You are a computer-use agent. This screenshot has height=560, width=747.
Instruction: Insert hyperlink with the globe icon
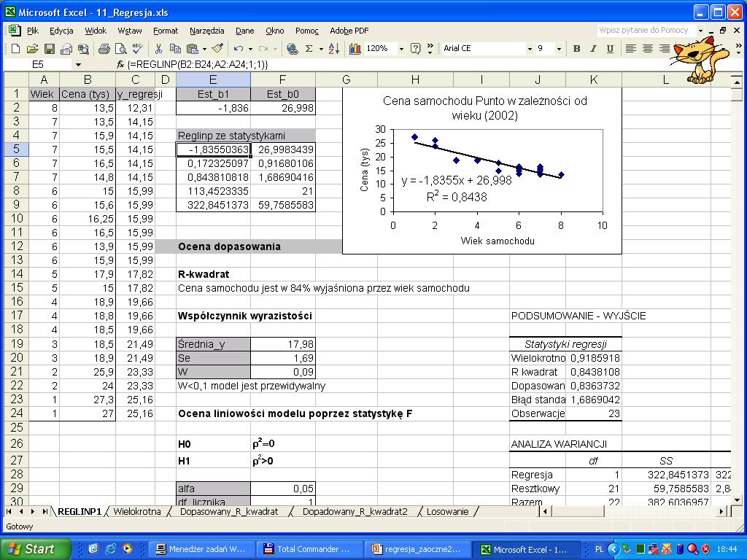click(x=292, y=49)
